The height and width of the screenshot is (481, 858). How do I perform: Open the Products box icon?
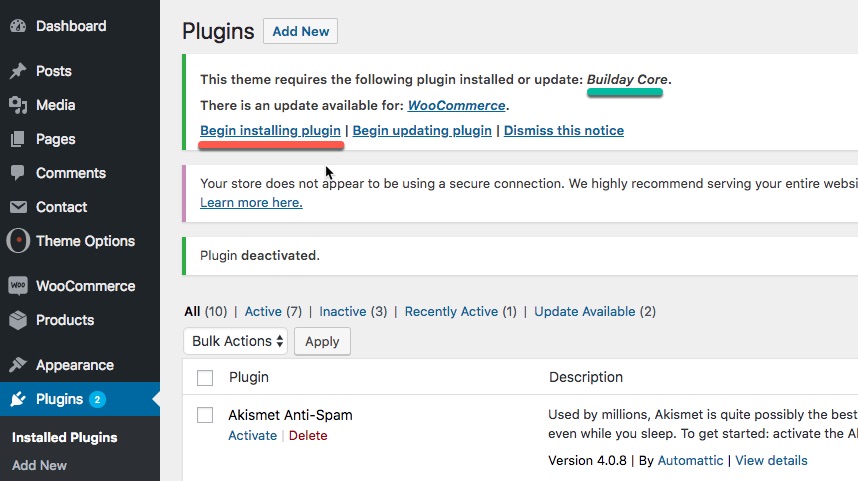point(18,320)
